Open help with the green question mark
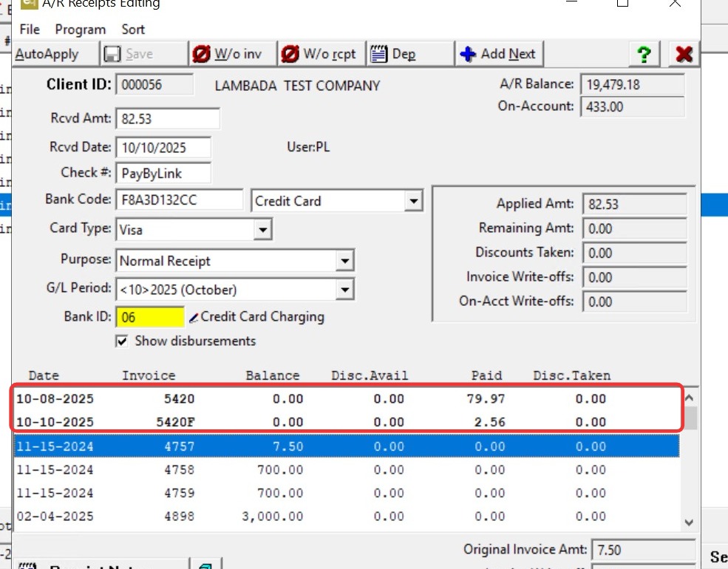This screenshot has height=569, width=728. click(x=644, y=54)
